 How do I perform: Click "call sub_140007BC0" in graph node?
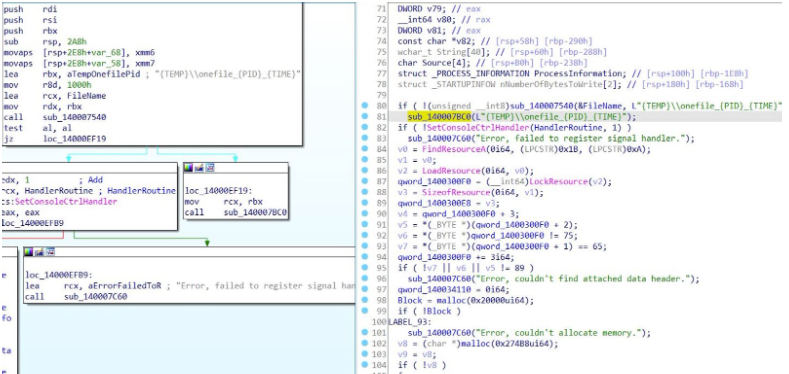point(236,212)
